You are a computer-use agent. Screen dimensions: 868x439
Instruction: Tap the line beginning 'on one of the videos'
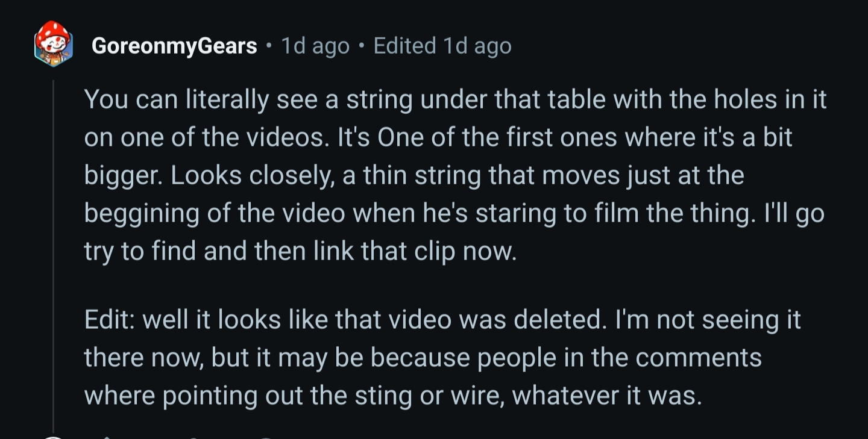click(438, 137)
